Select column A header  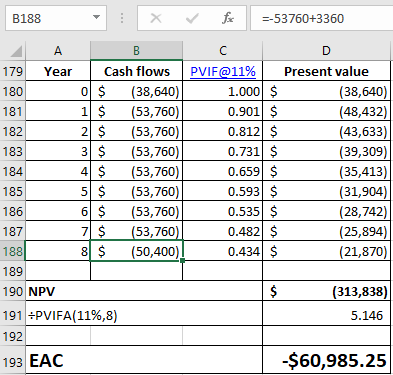point(58,51)
